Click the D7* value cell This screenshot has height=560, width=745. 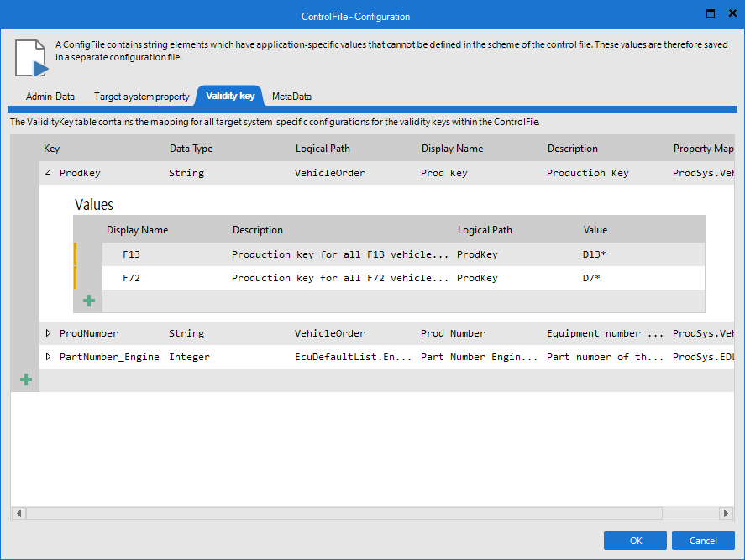pos(591,278)
